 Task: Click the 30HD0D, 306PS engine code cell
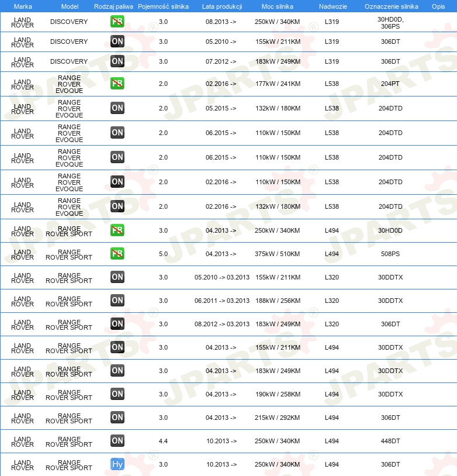click(x=390, y=22)
